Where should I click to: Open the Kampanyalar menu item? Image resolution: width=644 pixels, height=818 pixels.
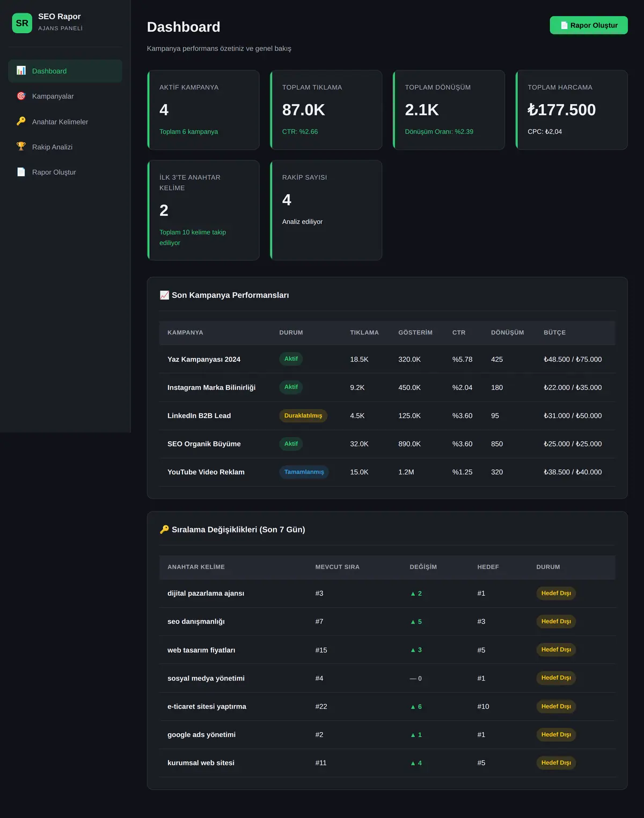click(x=65, y=96)
